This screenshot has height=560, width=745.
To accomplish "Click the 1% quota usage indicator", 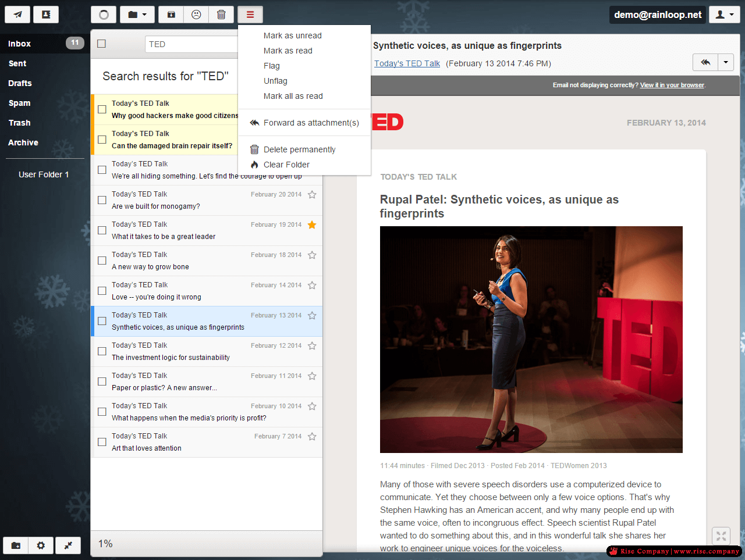I will click(105, 544).
